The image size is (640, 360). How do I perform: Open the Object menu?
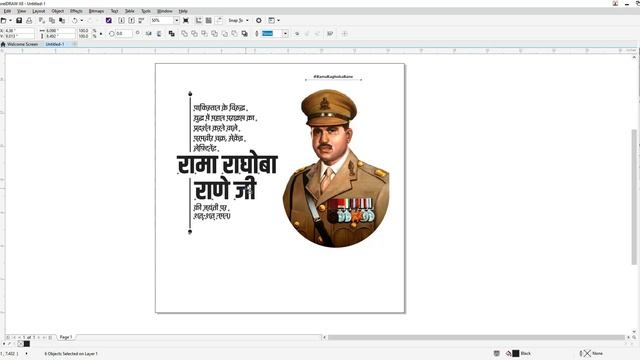coord(58,11)
